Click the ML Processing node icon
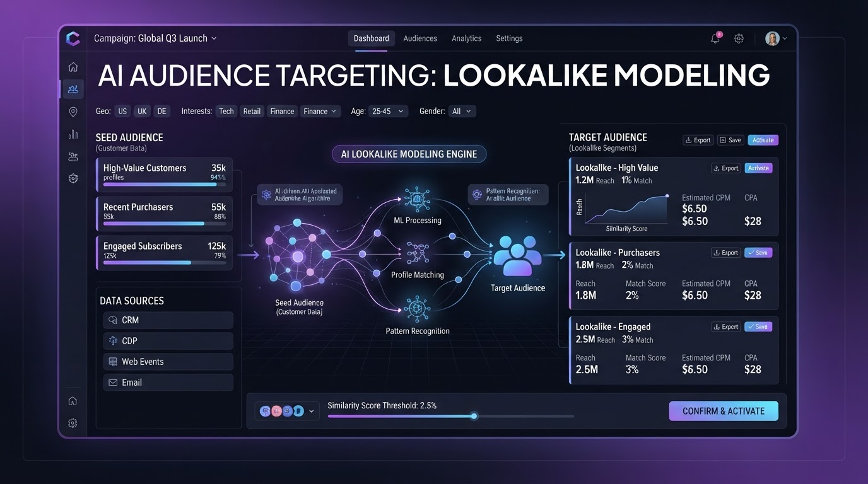868x484 pixels. [x=417, y=199]
